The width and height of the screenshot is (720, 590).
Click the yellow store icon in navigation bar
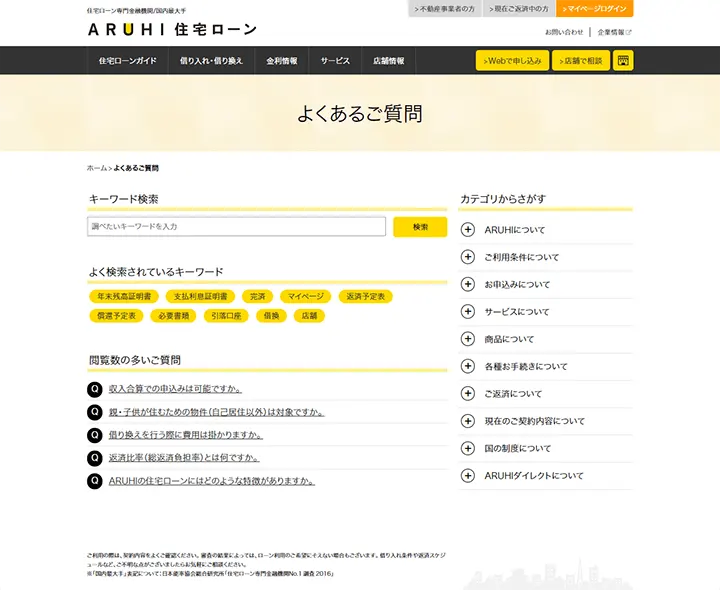click(x=623, y=61)
